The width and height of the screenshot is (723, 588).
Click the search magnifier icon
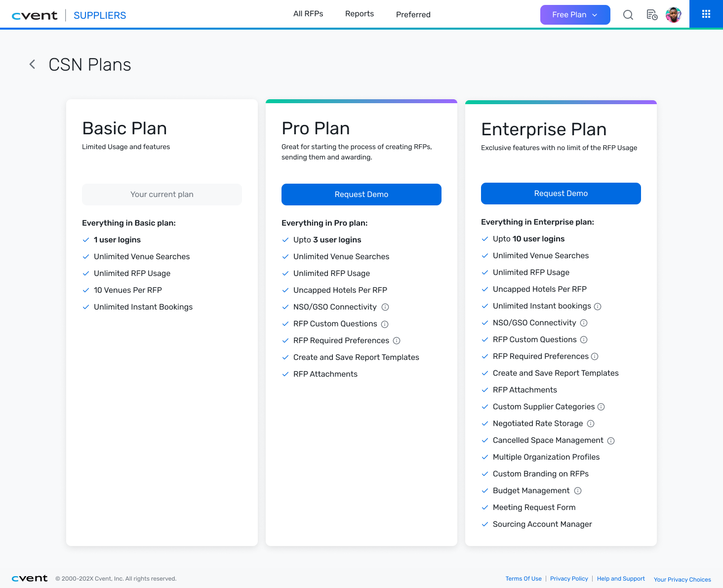click(628, 15)
